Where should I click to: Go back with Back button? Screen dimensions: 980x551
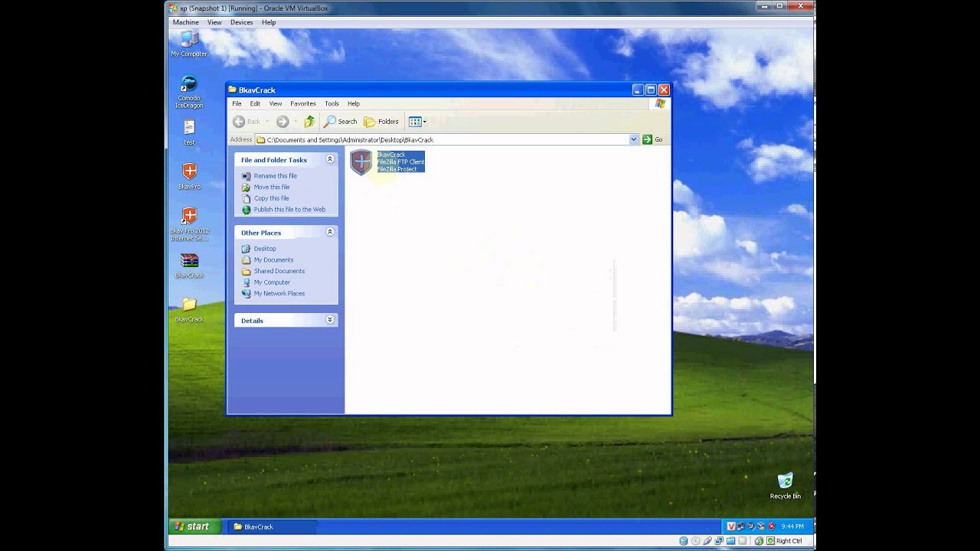[247, 121]
